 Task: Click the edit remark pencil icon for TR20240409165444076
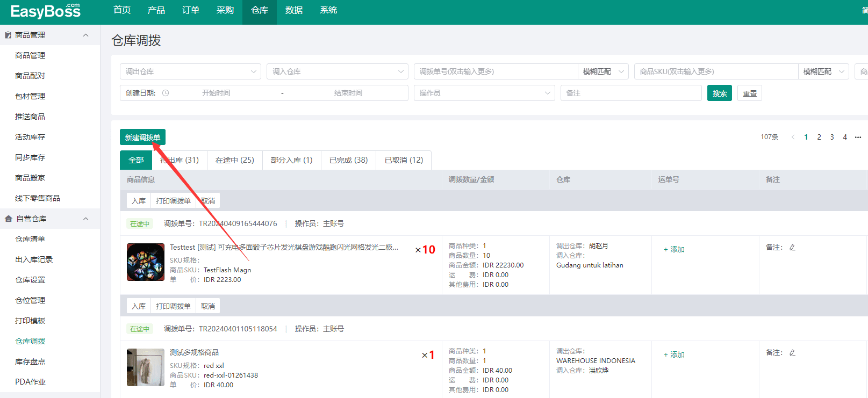tap(792, 248)
